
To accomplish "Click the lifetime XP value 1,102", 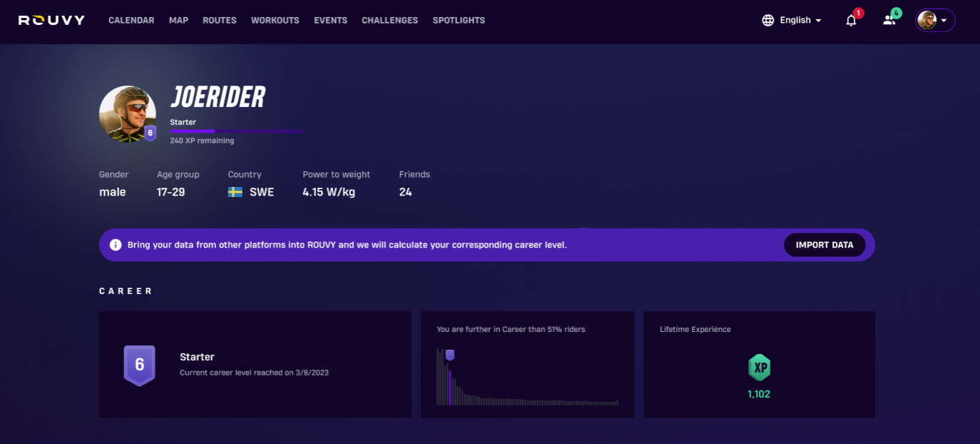I will 759,394.
